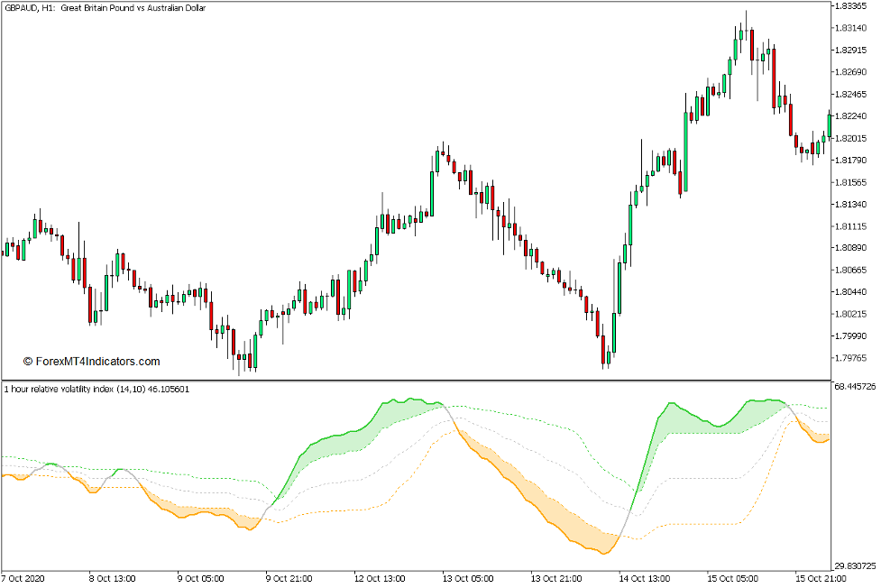Image resolution: width=881 pixels, height=588 pixels.
Task: Click the 1.79765 price label at scale bottom
Action: pyautogui.click(x=853, y=357)
